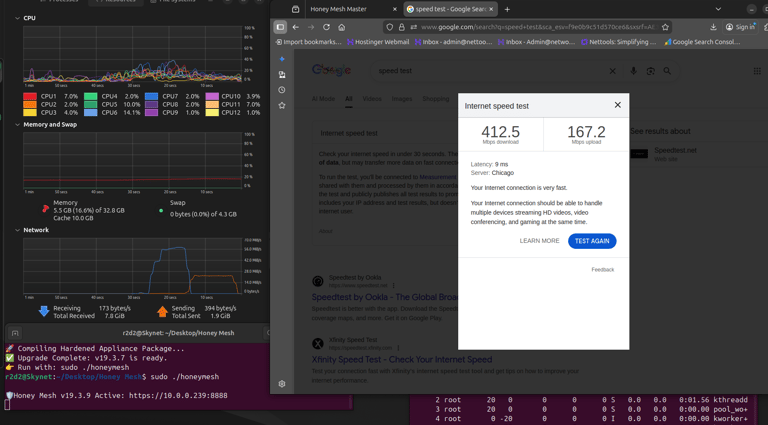This screenshot has height=425, width=768.
Task: Click the CPU10 violet color swatch
Action: 212,96
